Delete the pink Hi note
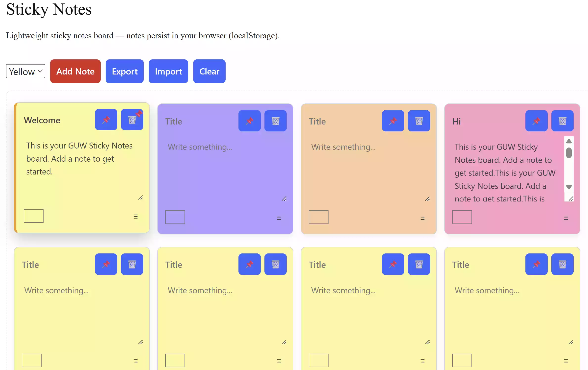 [x=563, y=121]
